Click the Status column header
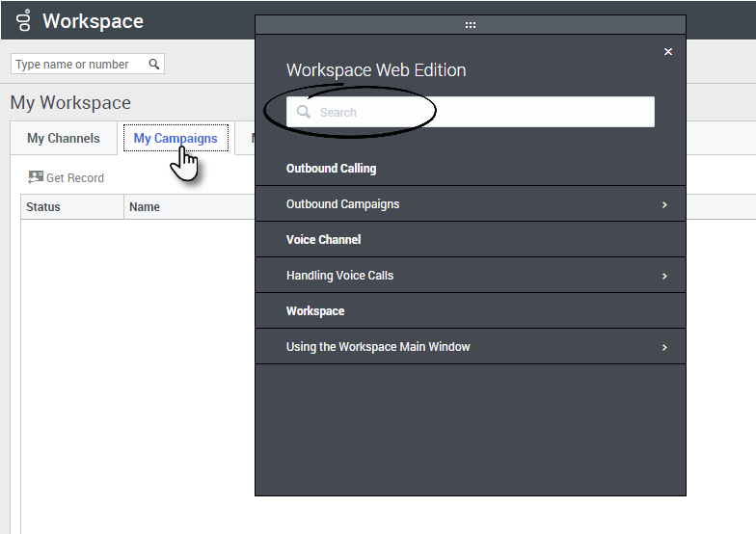756x534 pixels. click(x=43, y=207)
